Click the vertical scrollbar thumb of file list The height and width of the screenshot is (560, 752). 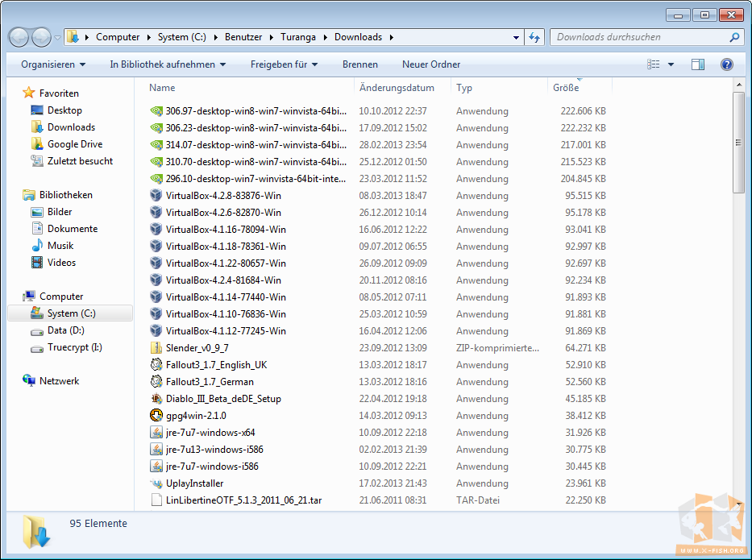click(738, 143)
